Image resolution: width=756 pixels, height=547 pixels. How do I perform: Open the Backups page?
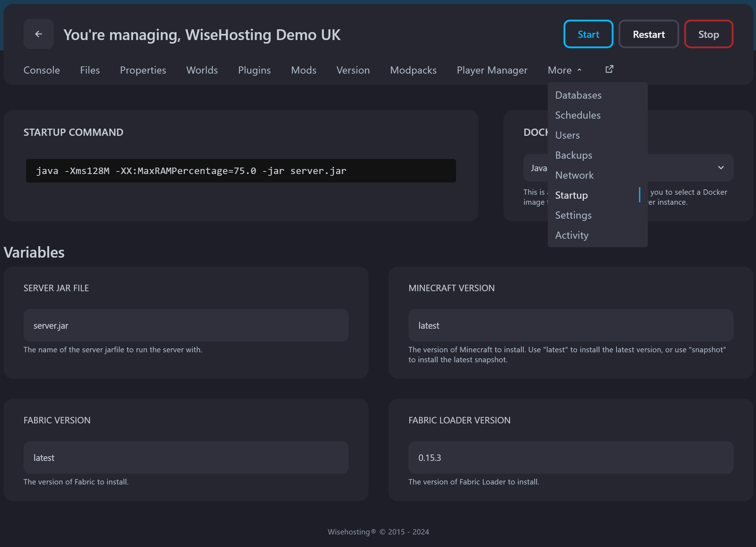click(x=574, y=155)
